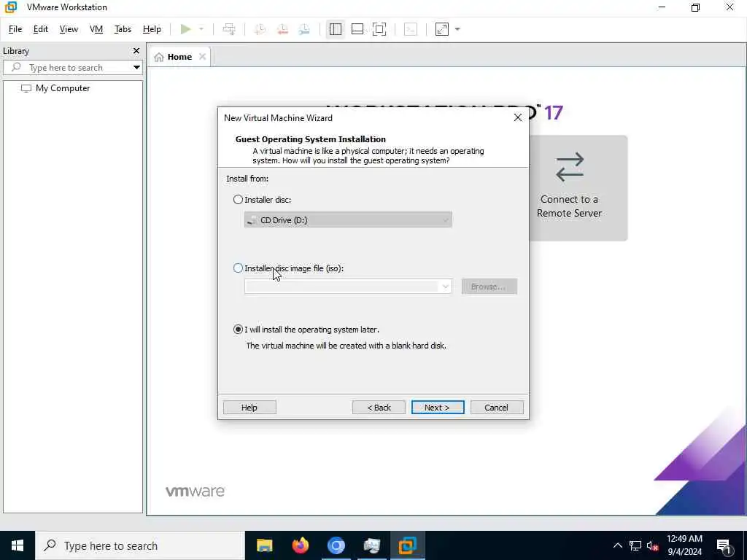
Task: Open the Help menu
Action: [152, 29]
